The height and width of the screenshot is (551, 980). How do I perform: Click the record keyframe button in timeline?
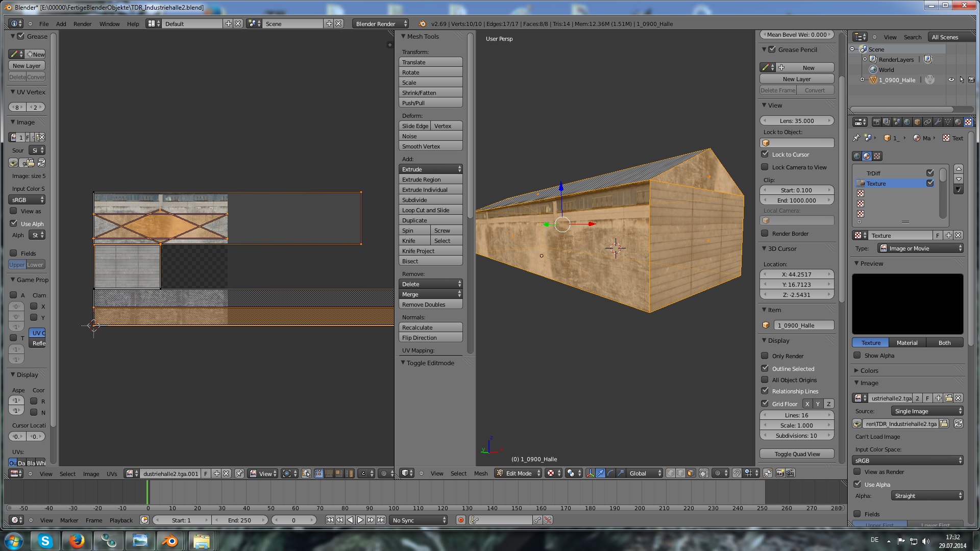(x=461, y=520)
